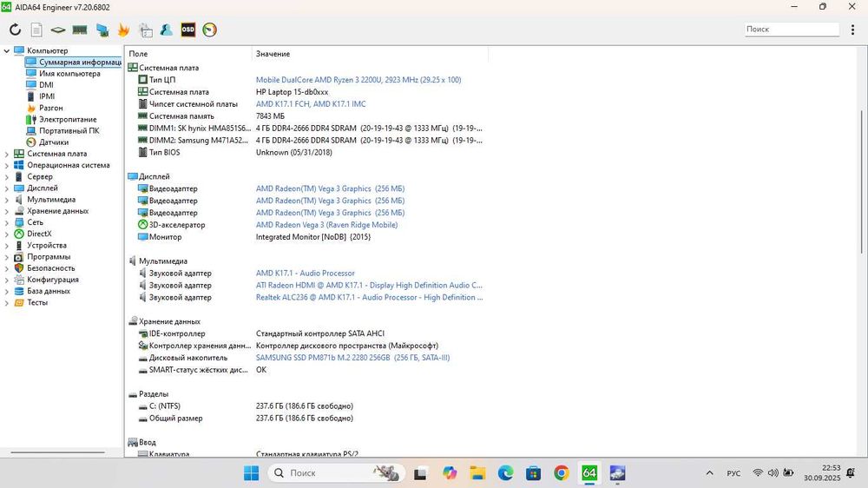Select Тесты in the tree
868x488 pixels.
coord(37,302)
